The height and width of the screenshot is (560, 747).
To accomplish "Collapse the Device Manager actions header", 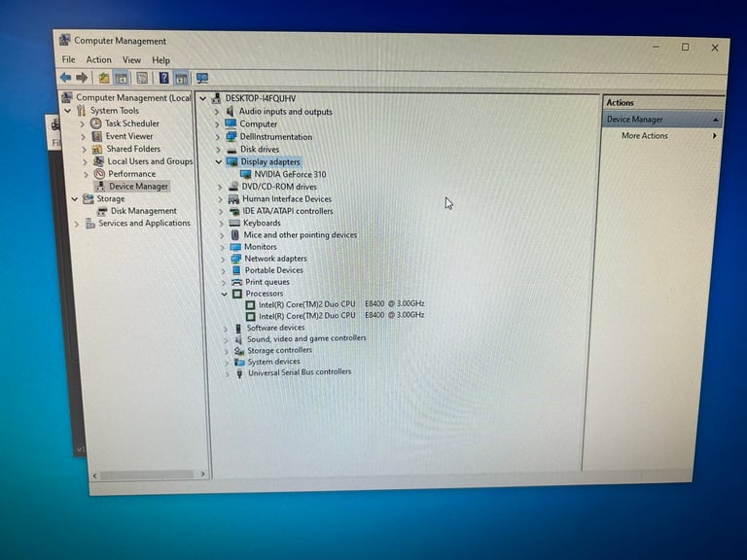I will [716, 120].
